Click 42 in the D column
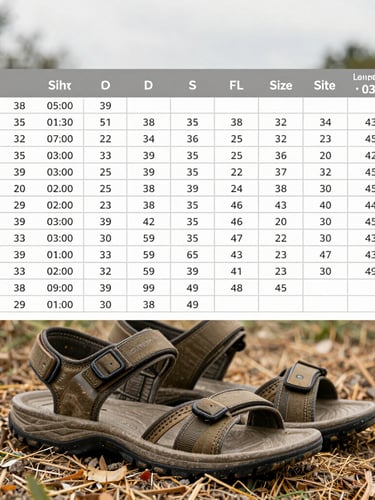Image resolution: width=375 pixels, height=500 pixels. pyautogui.click(x=149, y=222)
